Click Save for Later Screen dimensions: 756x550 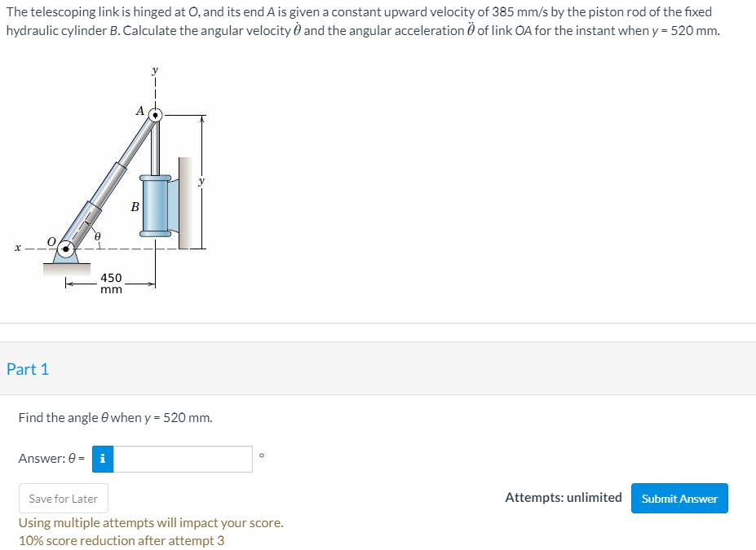pyautogui.click(x=63, y=498)
